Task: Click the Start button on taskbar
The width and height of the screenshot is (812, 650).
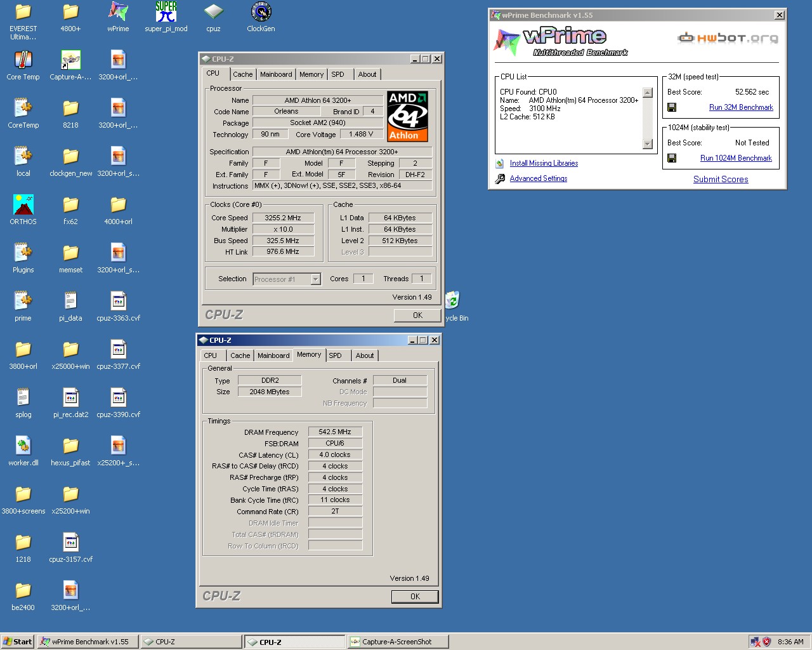Action: tap(18, 642)
